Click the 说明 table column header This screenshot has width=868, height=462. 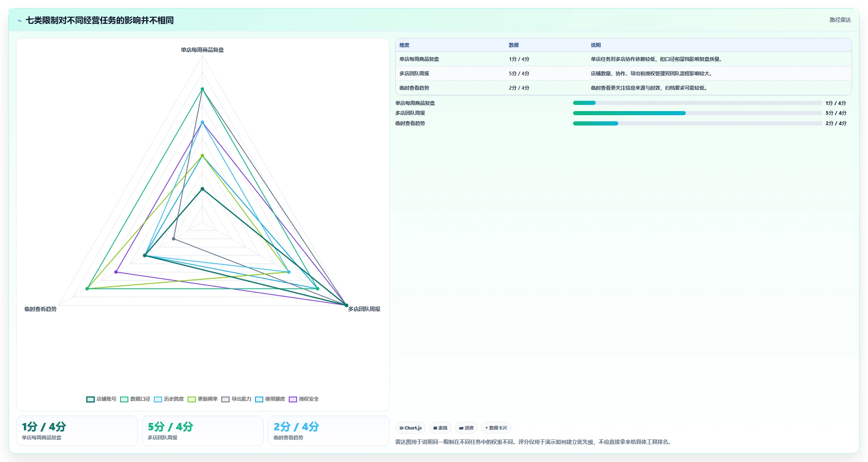click(x=596, y=45)
